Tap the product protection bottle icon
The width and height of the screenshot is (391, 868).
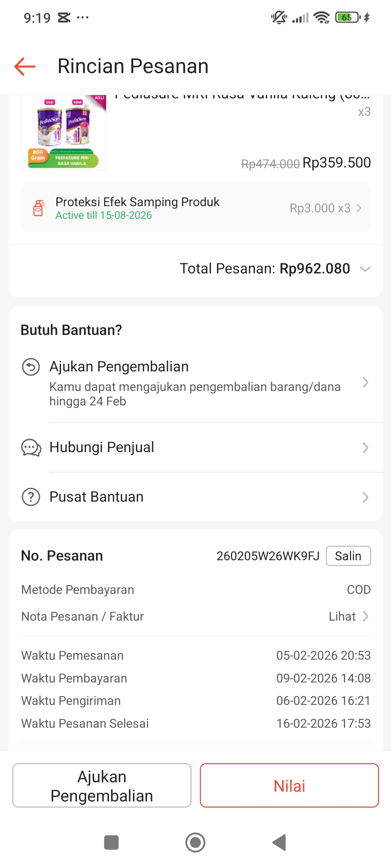pos(38,208)
